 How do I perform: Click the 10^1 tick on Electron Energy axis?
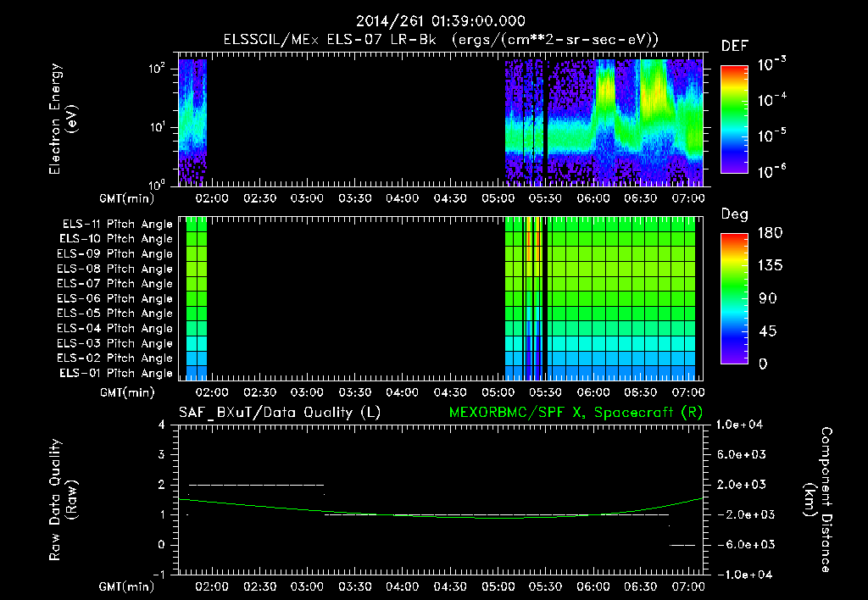pyautogui.click(x=157, y=127)
